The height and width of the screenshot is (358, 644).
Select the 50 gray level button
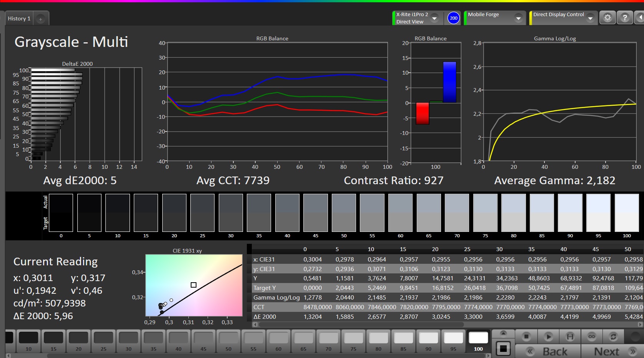coord(228,341)
